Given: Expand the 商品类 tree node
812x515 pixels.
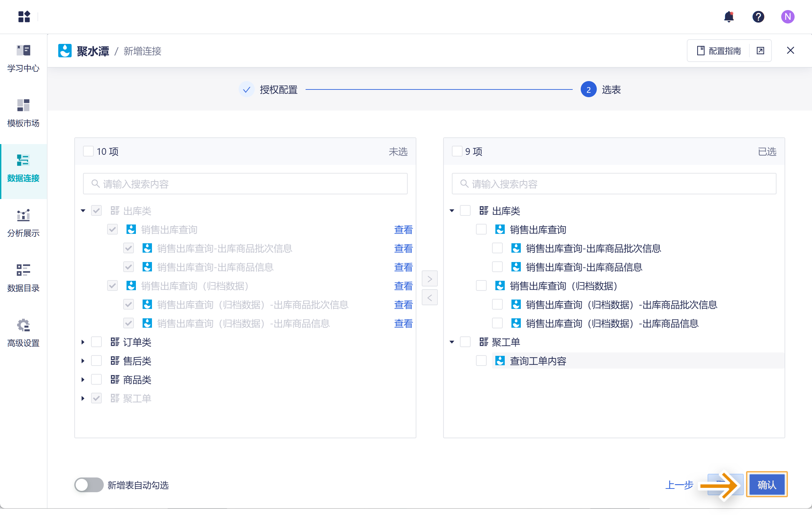Looking at the screenshot, I should (83, 380).
